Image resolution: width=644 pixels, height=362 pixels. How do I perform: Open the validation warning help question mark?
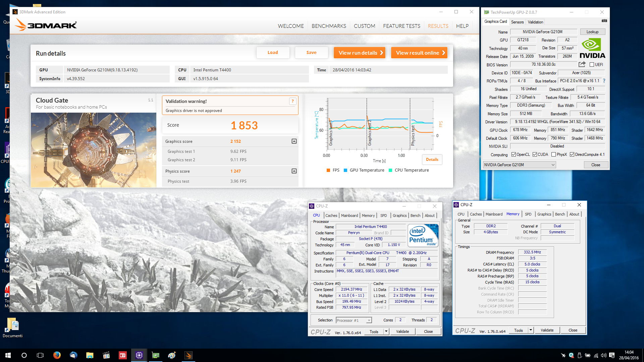tap(292, 101)
